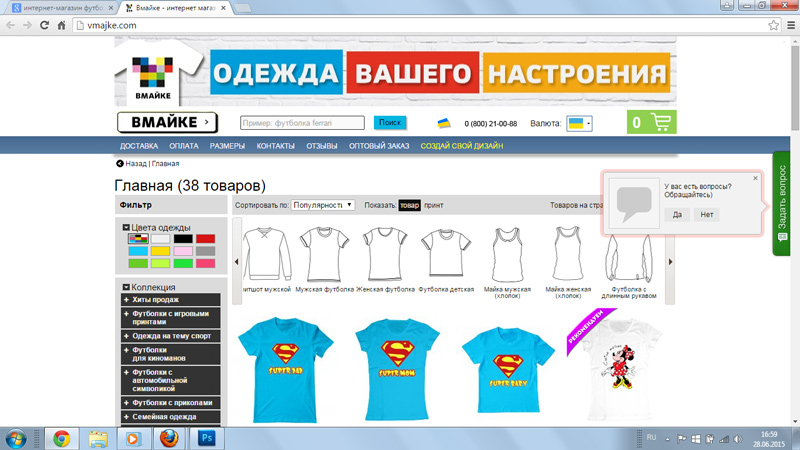The width and height of the screenshot is (800, 450).
Task: Filter by red clothing color
Action: pos(206,239)
